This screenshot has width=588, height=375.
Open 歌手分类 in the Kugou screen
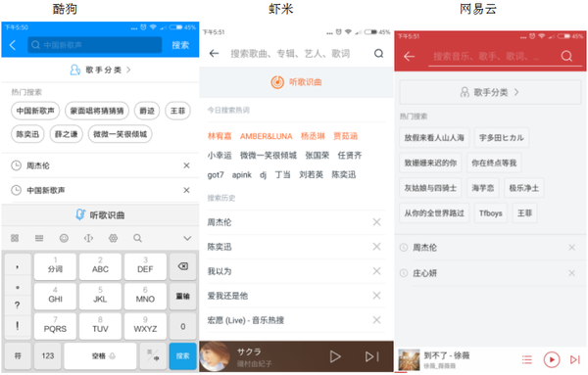pyautogui.click(x=100, y=70)
